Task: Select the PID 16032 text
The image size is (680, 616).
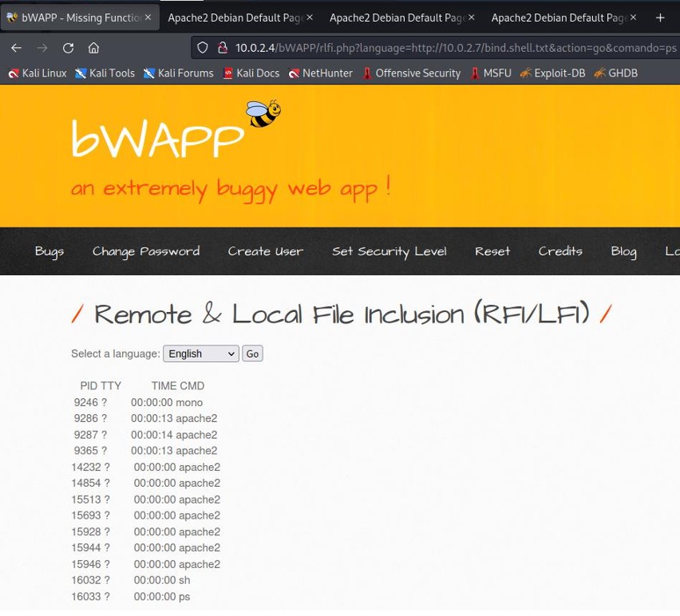Action: pyautogui.click(x=86, y=580)
